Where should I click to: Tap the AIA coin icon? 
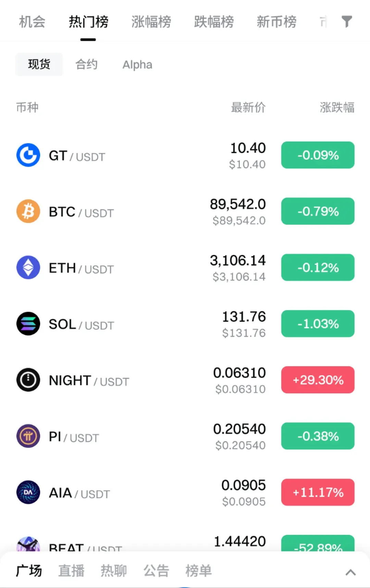28,492
